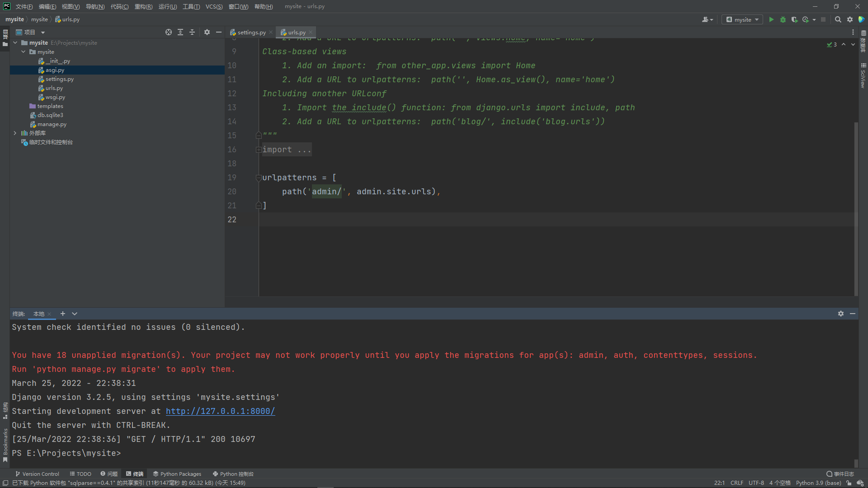
Task: Click the 22:1 cursor position indicator
Action: tap(719, 483)
